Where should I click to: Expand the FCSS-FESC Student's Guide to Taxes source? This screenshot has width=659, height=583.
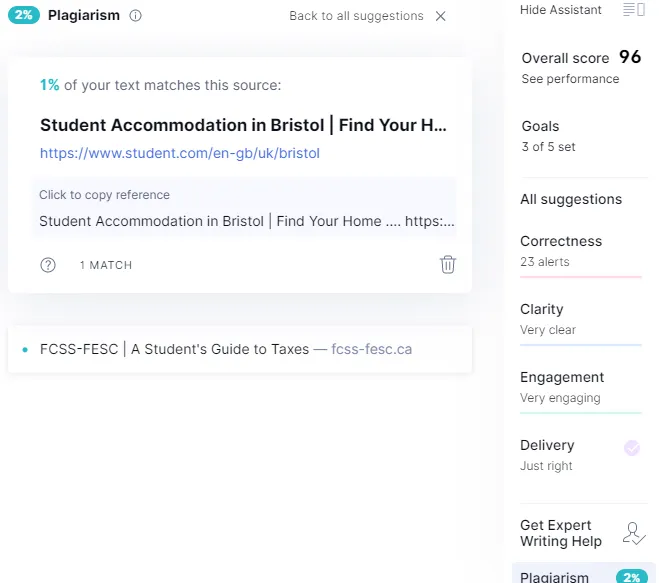pyautogui.click(x=240, y=349)
